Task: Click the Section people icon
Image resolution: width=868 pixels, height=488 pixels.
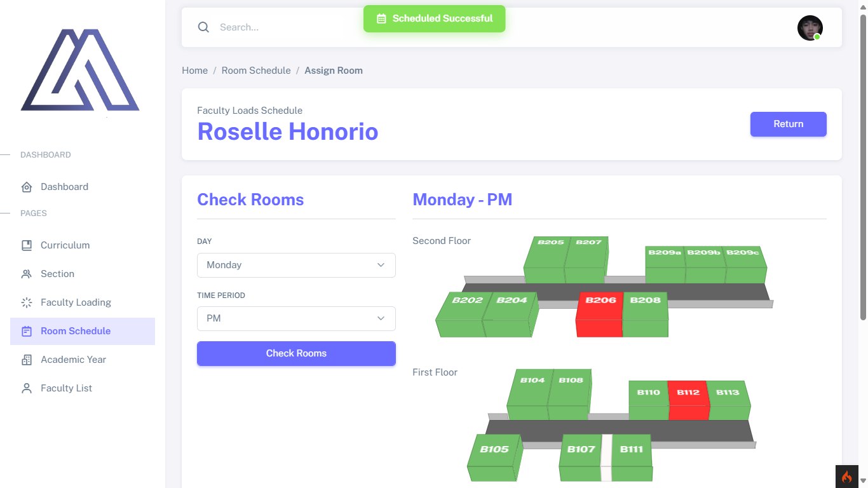Action: (27, 274)
